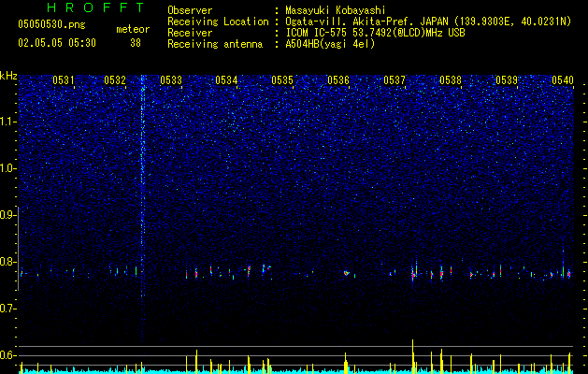Click the 0.8 kHz frequency axis label

8,262
